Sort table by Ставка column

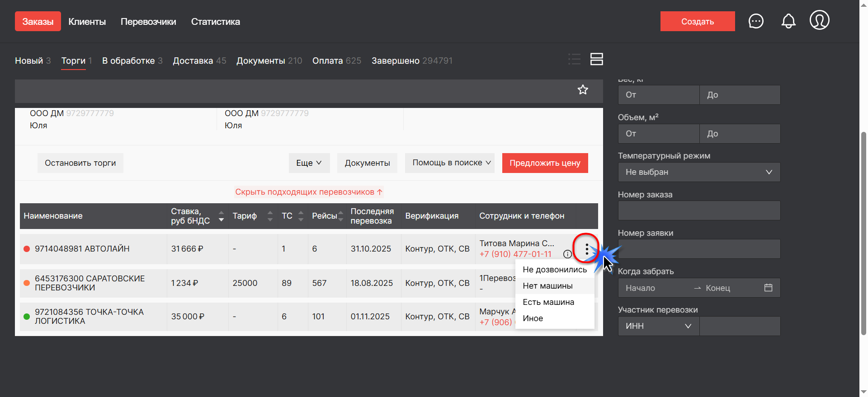click(221, 216)
